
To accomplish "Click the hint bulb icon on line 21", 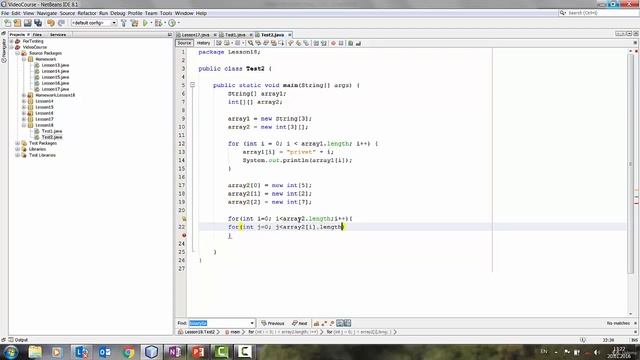I will click(184, 219).
